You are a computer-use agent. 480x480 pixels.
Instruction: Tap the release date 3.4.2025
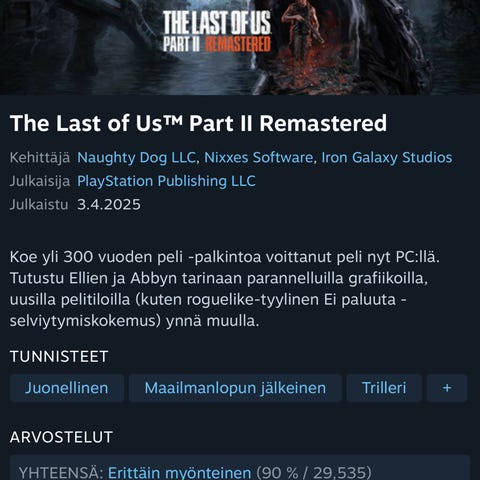pos(109,204)
